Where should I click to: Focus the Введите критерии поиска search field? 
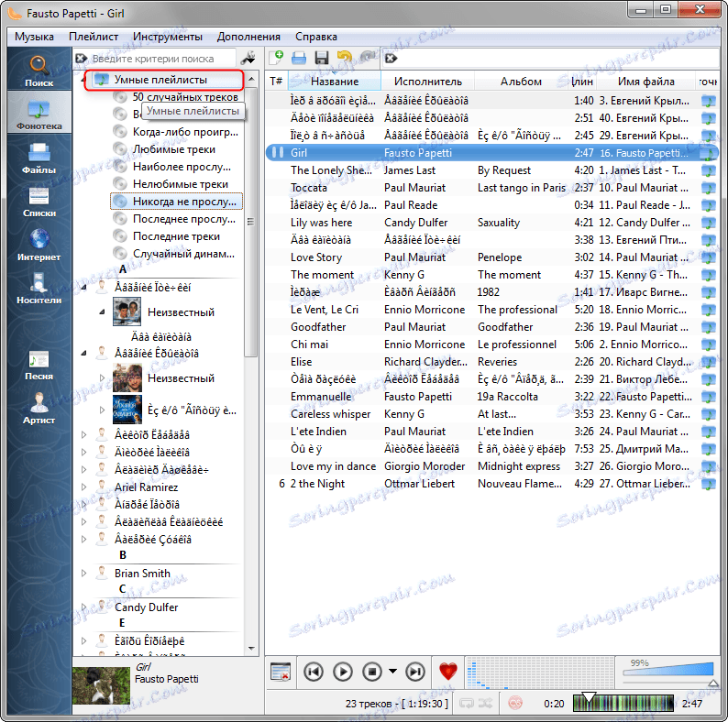tap(162, 59)
